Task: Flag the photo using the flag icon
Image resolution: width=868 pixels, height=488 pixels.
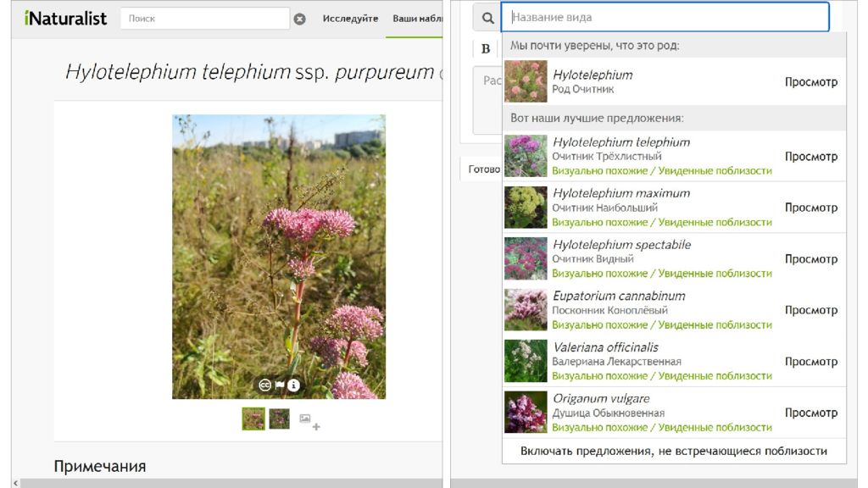Action: (280, 385)
